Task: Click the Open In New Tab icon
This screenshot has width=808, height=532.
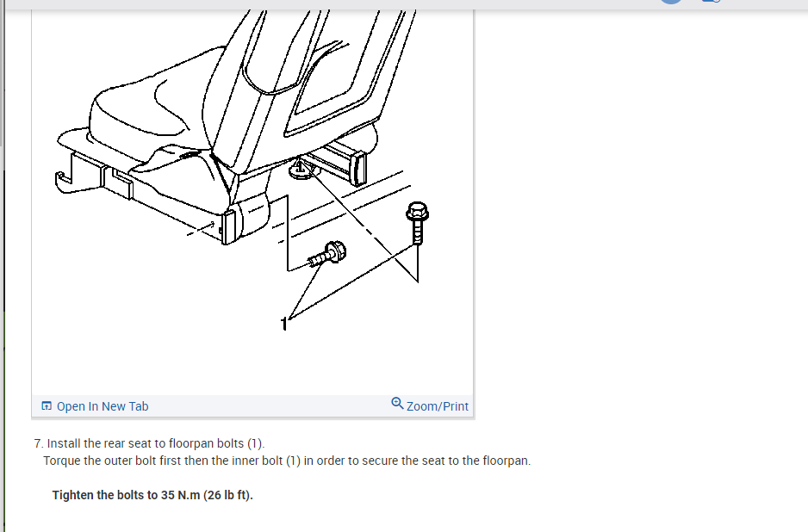Action: (47, 405)
